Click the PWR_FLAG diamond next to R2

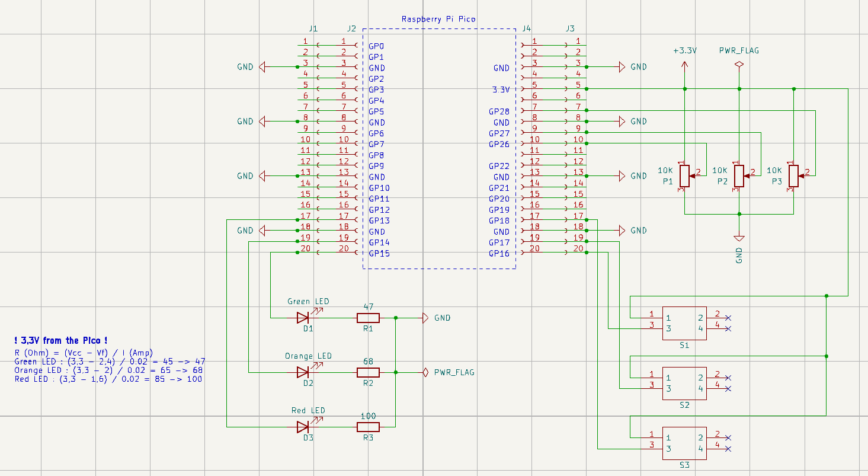click(425, 372)
